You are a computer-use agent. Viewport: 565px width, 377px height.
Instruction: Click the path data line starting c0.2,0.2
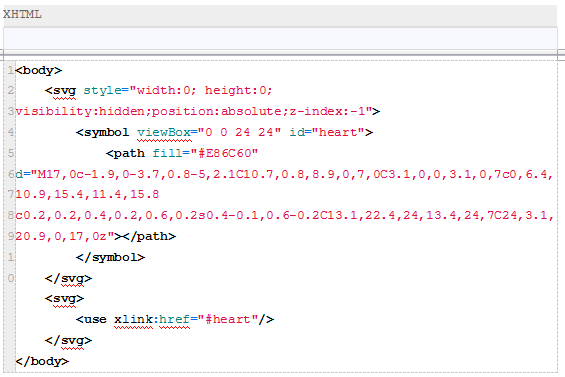point(284,216)
